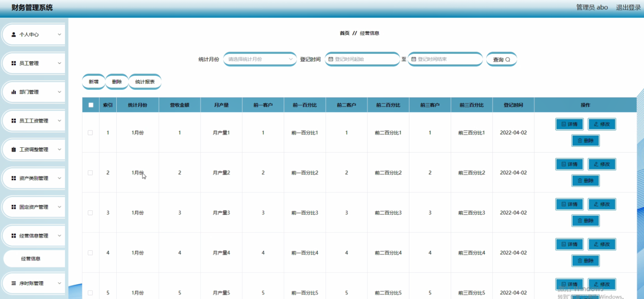Viewport: 644px width, 299px height.
Task: Expand 个人中心 menu chevron
Action: [x=59, y=35]
